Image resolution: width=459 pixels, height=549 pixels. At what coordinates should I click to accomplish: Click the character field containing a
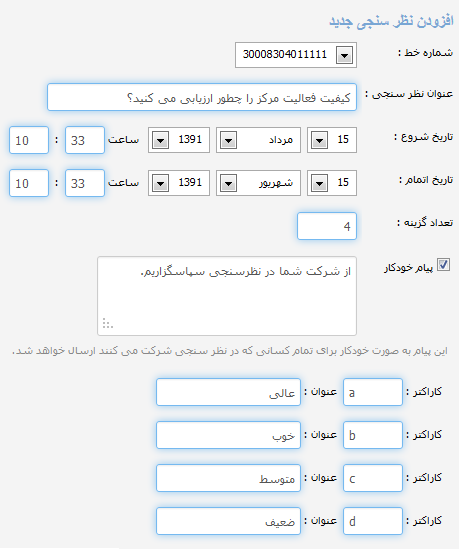(373, 392)
